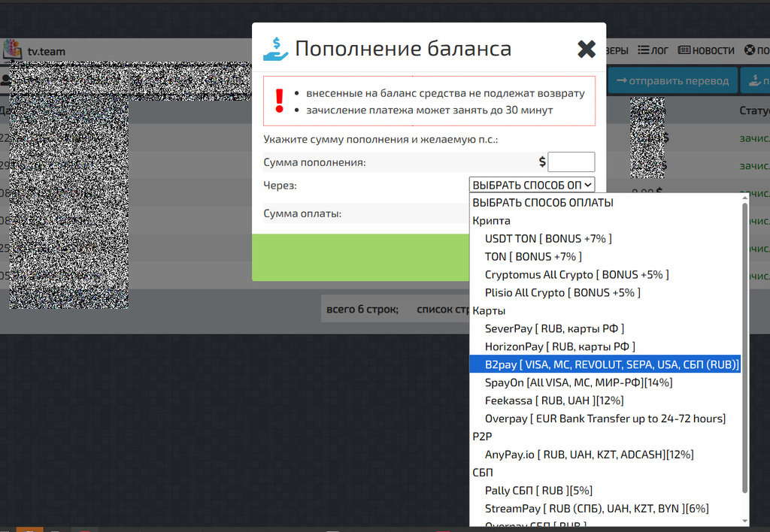Choose HorizonPay RUB payment method
Image resolution: width=770 pixels, height=532 pixels.
click(559, 346)
